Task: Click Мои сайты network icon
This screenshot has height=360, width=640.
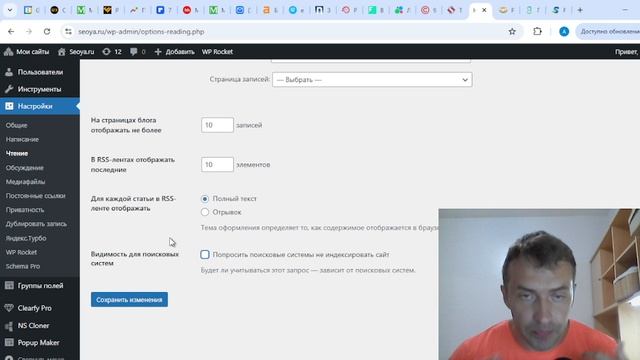Action: pyautogui.click(x=9, y=52)
